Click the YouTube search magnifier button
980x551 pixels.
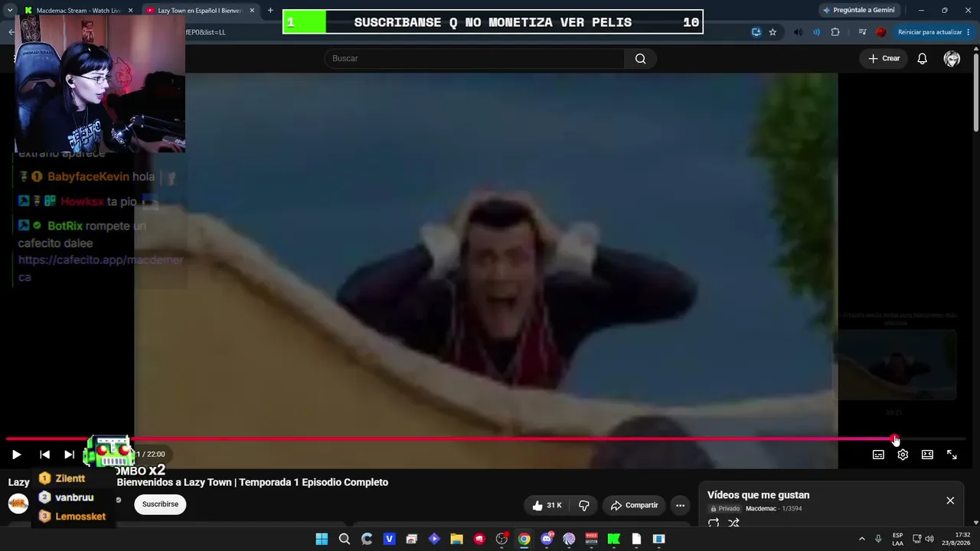point(640,59)
